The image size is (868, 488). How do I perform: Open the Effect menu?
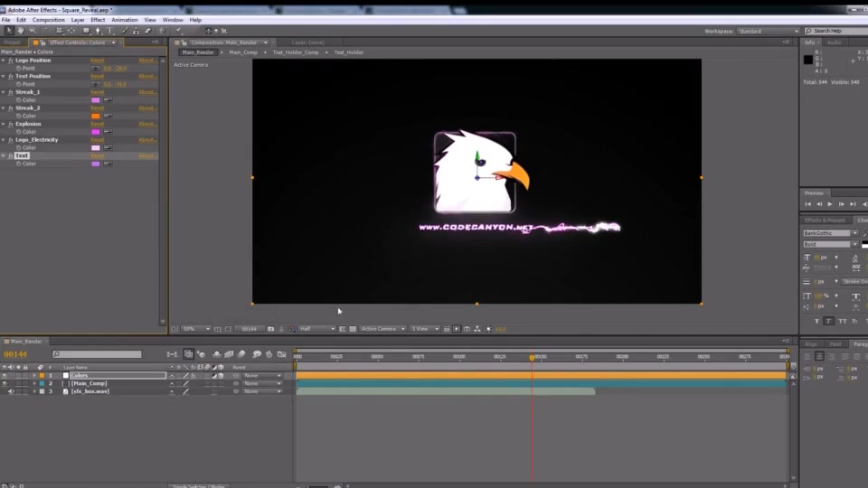98,20
